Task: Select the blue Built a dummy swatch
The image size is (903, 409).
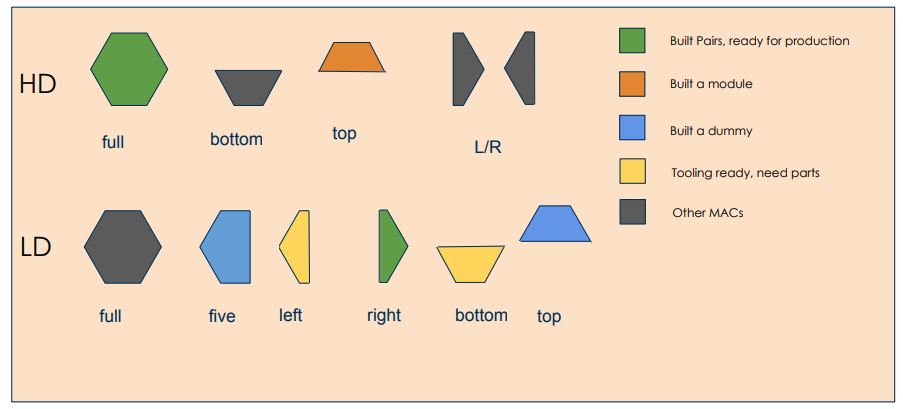Action: [632, 127]
